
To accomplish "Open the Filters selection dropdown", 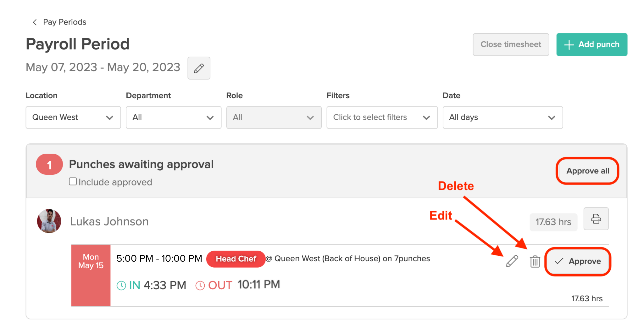I will click(x=382, y=117).
